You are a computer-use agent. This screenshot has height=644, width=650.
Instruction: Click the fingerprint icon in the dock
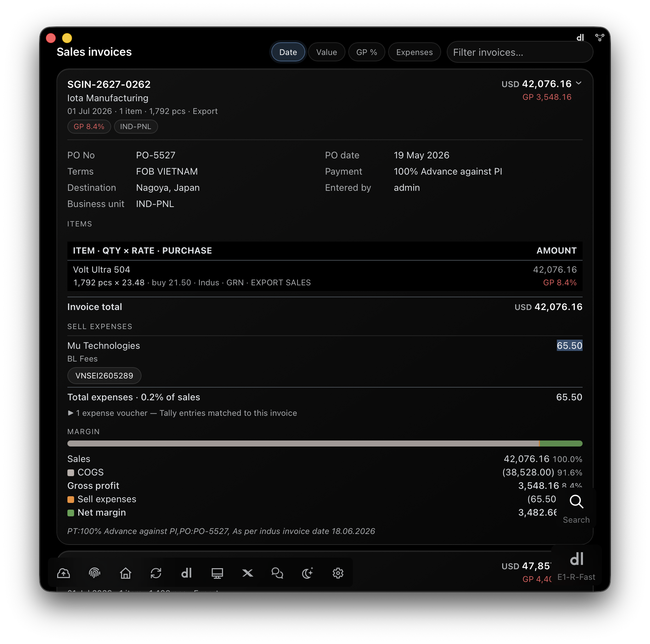(95, 573)
